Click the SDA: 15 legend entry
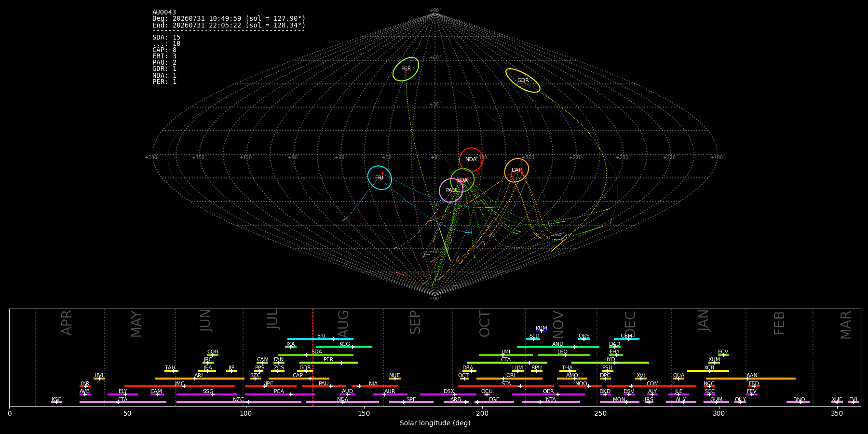Screen dimensions: 868x434 166,38
